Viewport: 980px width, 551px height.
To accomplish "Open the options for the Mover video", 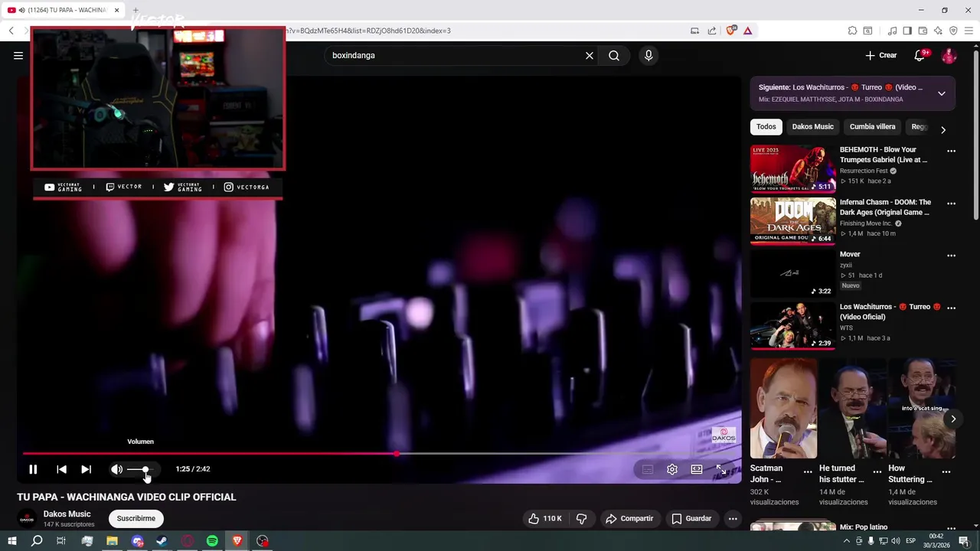I will (x=951, y=256).
